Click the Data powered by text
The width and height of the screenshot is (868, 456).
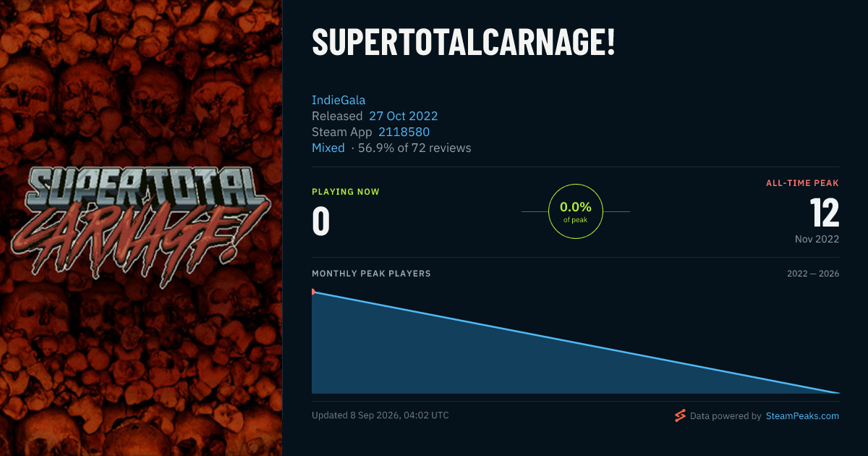(x=726, y=416)
